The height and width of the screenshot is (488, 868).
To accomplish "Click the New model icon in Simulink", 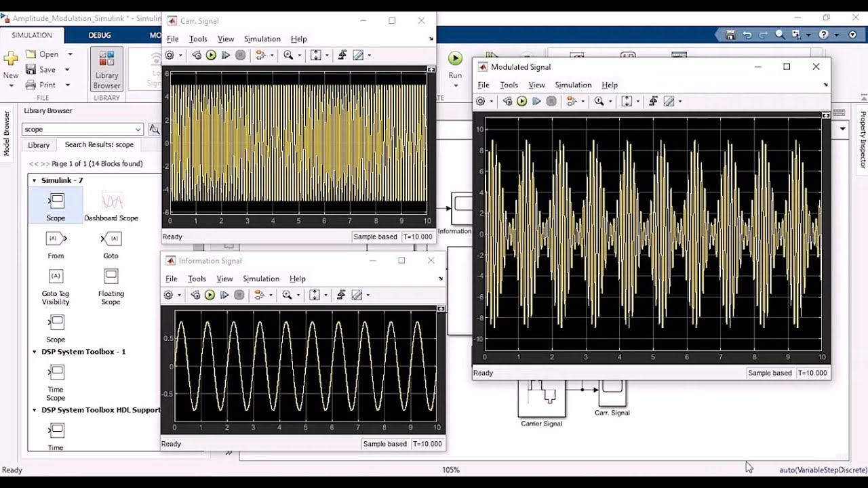I will coord(11,59).
